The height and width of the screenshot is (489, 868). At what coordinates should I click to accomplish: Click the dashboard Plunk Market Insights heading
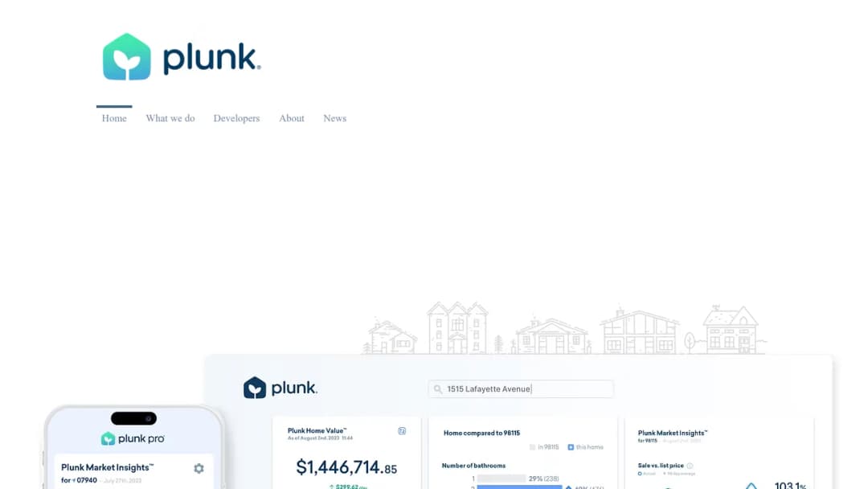pos(673,433)
